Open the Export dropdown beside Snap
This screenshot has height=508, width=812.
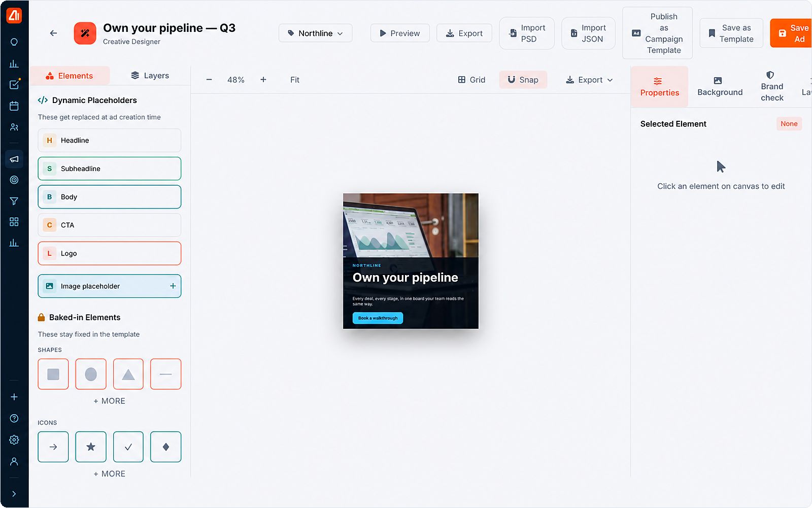coord(589,80)
